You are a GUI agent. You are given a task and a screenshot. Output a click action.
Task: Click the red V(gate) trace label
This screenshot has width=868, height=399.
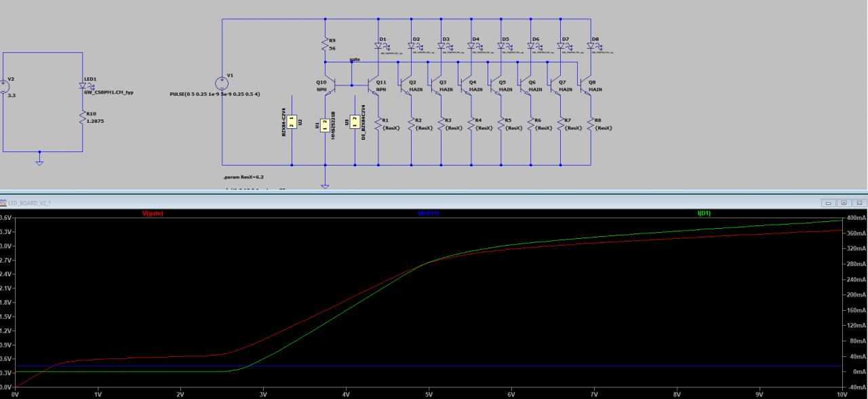tap(153, 214)
